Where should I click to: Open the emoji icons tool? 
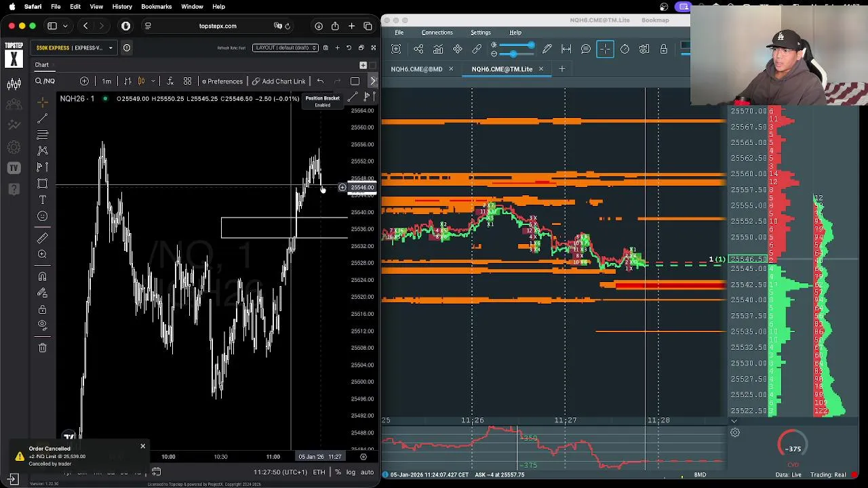[x=43, y=216]
